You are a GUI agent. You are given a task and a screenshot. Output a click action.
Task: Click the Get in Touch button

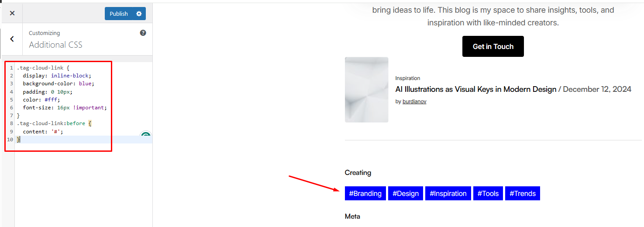(x=493, y=46)
